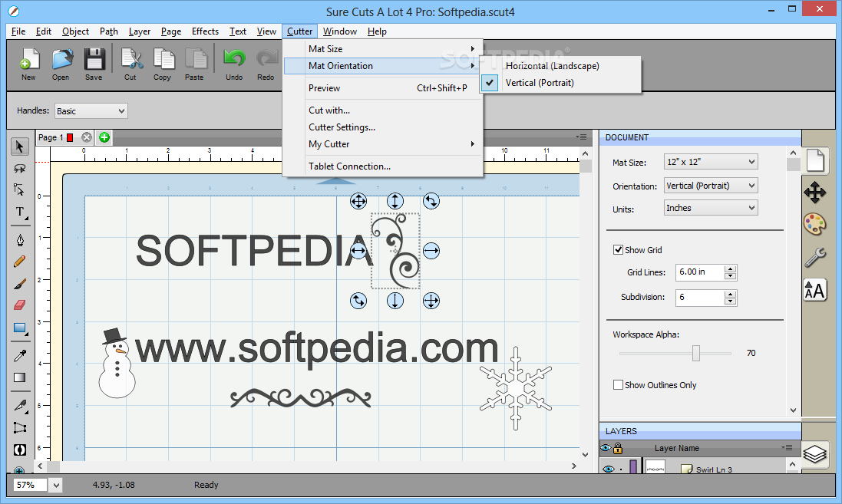Choose Vertical (Portrait) checked menu option

pos(560,83)
